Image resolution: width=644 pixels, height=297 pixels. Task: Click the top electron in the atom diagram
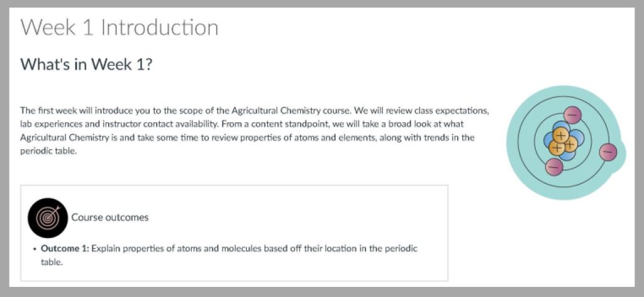pyautogui.click(x=572, y=115)
